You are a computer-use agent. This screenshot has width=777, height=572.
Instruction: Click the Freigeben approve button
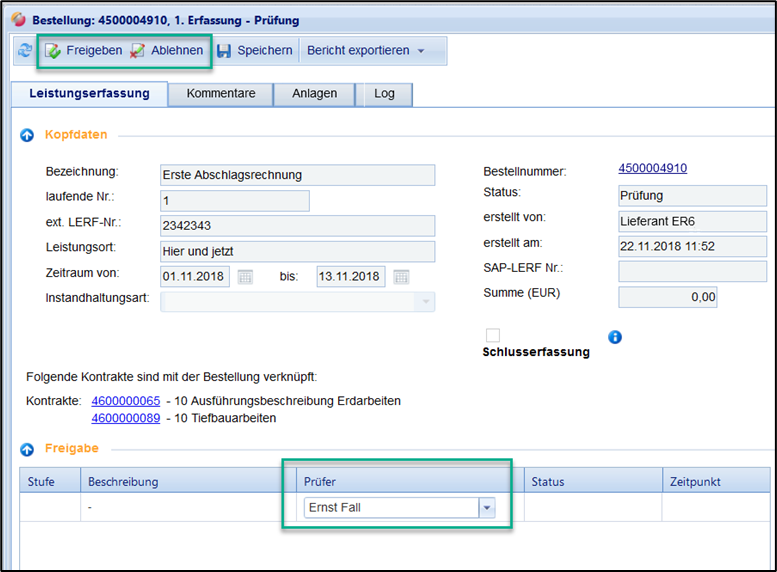[84, 50]
